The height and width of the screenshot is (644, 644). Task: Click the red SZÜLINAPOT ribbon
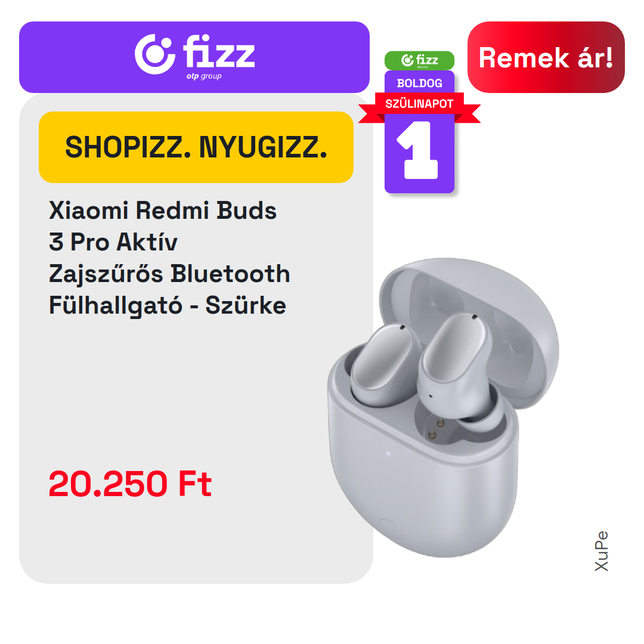coord(419,106)
